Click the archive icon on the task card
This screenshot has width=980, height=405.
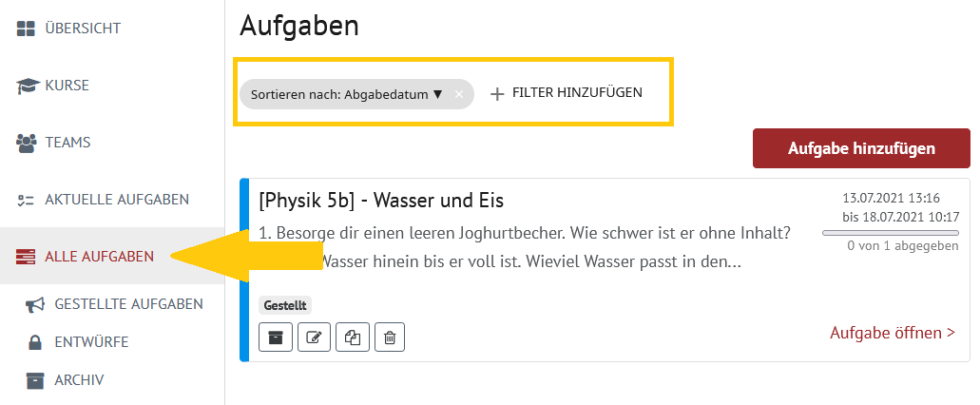point(275,337)
